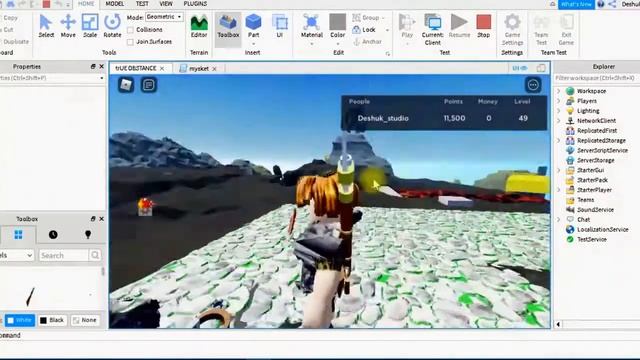Activate the Move tool
Viewport: 640px width, 360px height.
(x=68, y=26)
